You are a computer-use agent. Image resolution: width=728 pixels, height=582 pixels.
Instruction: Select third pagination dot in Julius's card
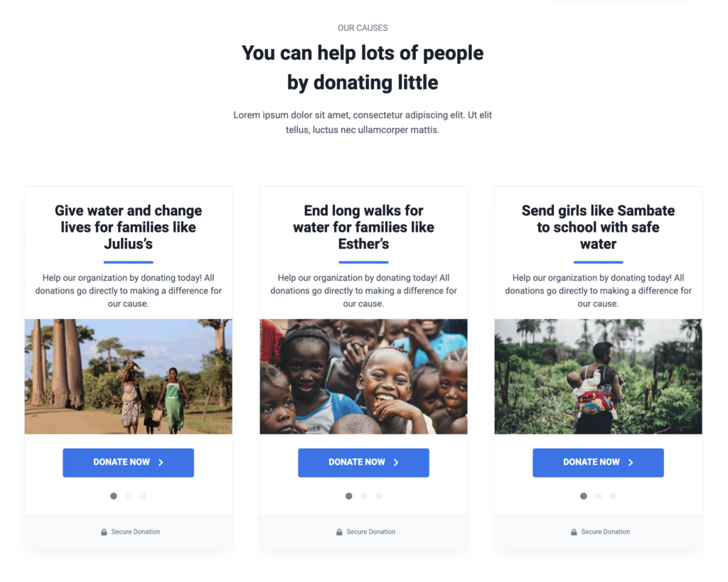coord(144,496)
